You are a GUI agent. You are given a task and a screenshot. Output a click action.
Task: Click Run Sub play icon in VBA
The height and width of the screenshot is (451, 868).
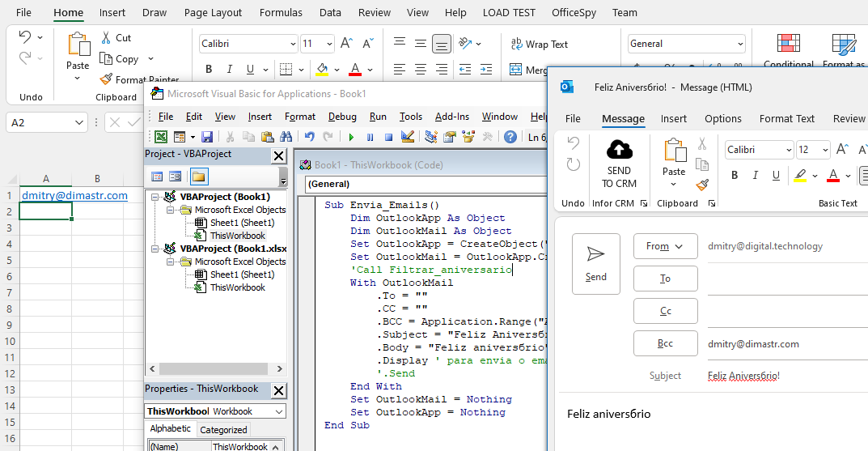[x=351, y=137]
